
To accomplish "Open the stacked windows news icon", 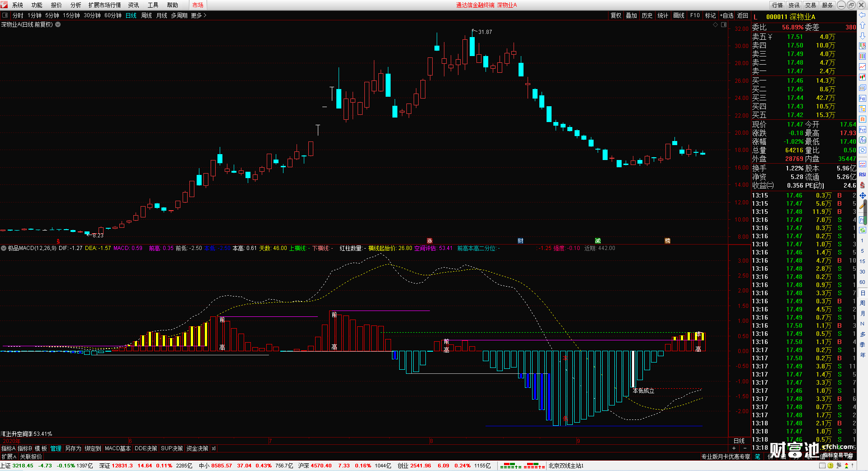I will 863,88.
